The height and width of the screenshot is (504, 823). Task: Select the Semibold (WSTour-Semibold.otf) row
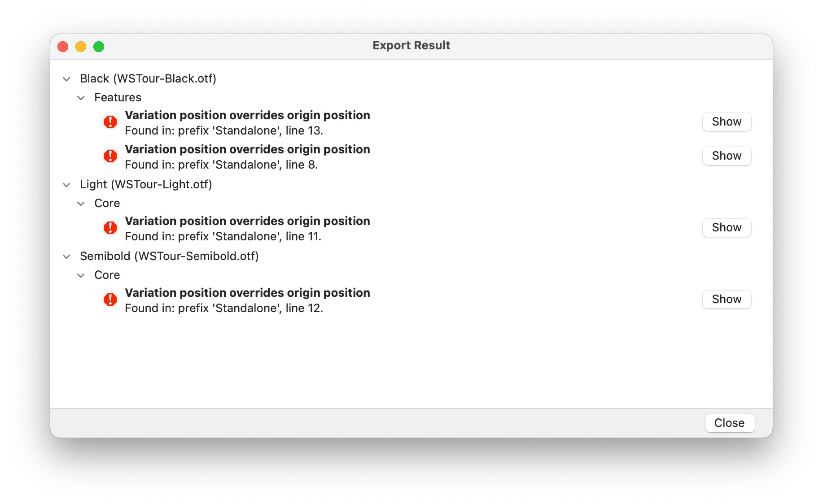(x=169, y=256)
